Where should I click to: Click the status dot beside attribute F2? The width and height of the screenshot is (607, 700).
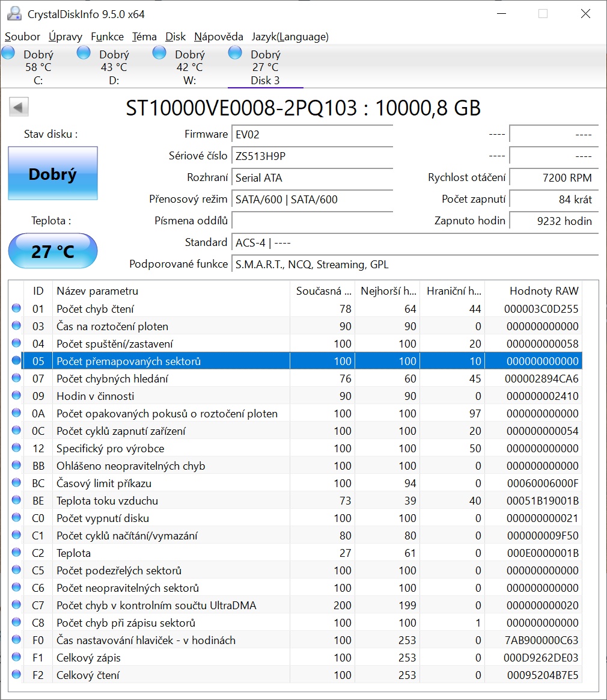pyautogui.click(x=16, y=674)
